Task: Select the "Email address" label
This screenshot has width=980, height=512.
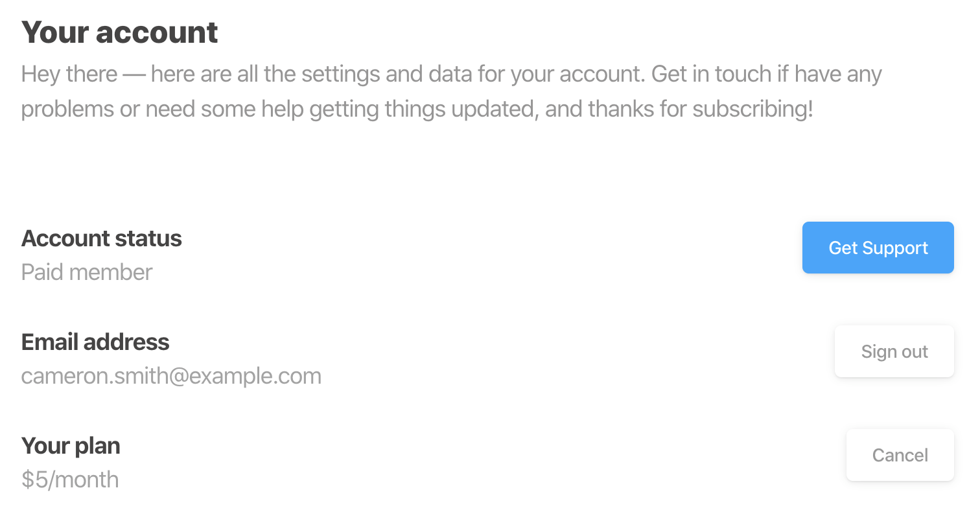Action: click(x=95, y=342)
